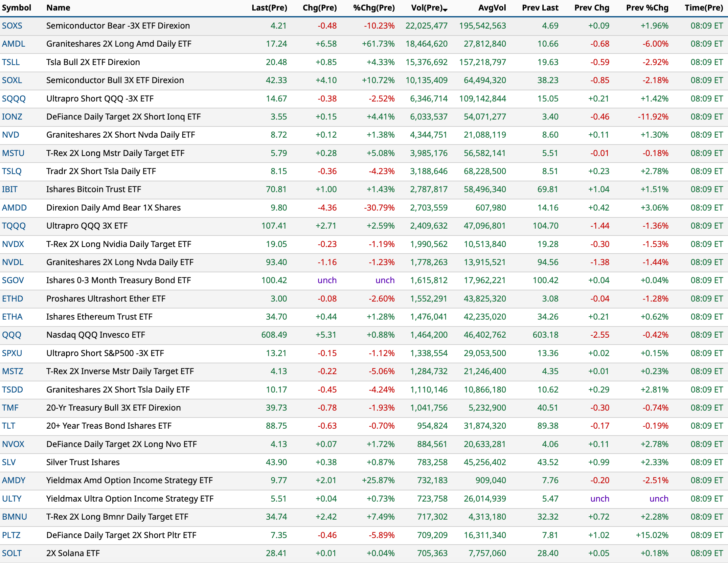
Task: Open the TQQQ symbol link
Action: tap(14, 226)
